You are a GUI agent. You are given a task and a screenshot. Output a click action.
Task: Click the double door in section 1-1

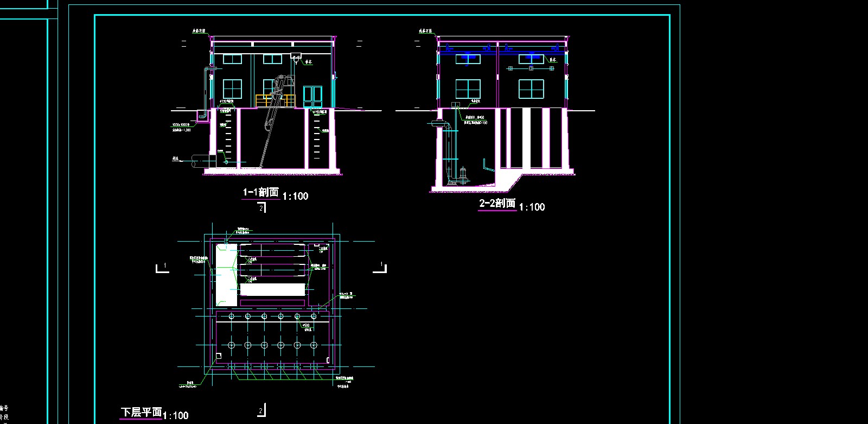(x=312, y=97)
